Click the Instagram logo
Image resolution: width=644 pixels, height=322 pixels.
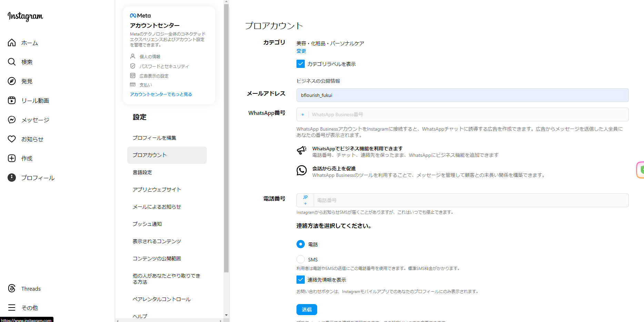(x=25, y=16)
